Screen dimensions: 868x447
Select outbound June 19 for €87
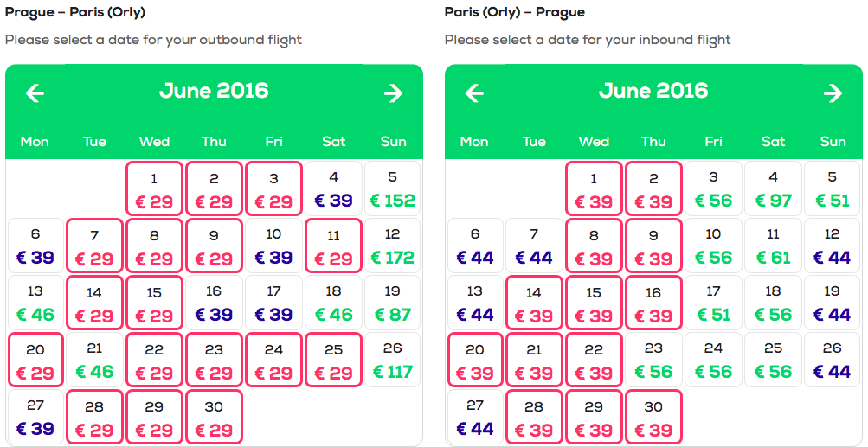coord(393,303)
